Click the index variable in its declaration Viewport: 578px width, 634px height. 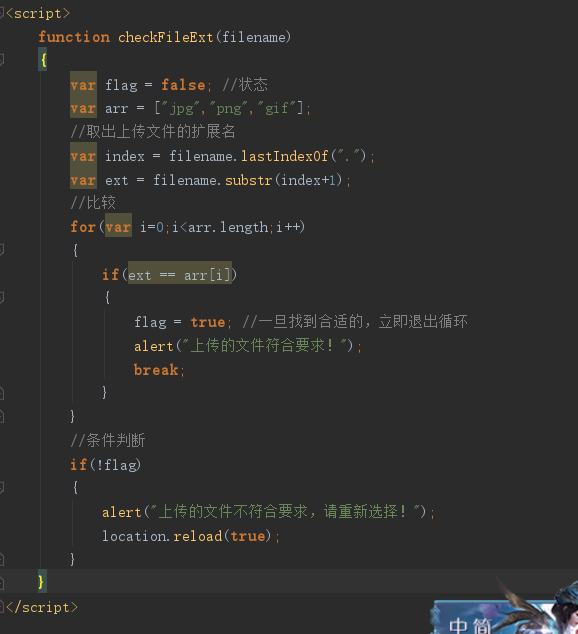click(x=124, y=156)
